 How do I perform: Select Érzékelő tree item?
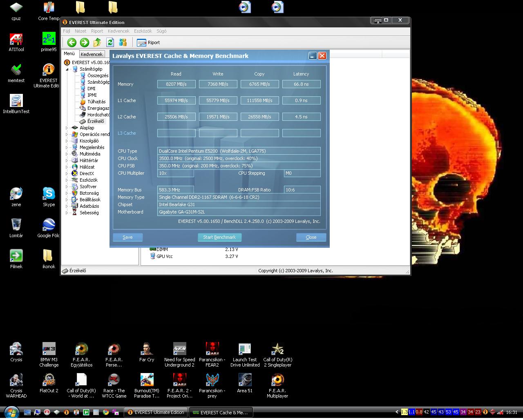click(x=96, y=121)
